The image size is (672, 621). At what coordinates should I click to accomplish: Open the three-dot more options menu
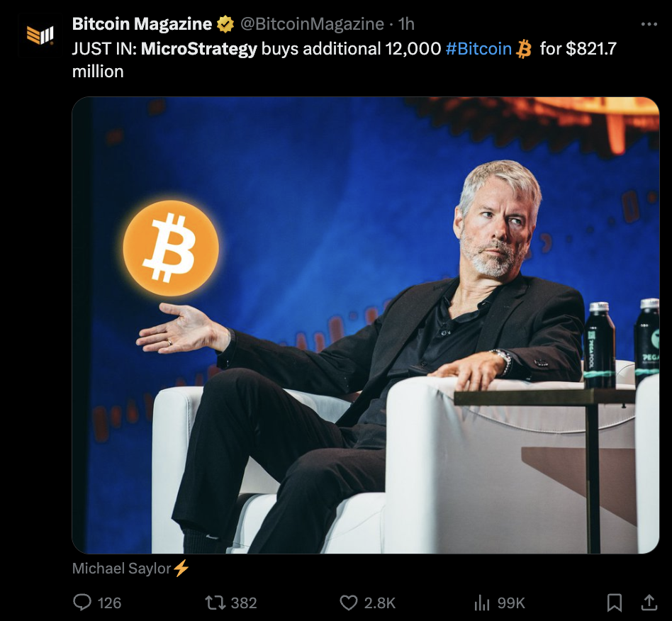coord(649,24)
